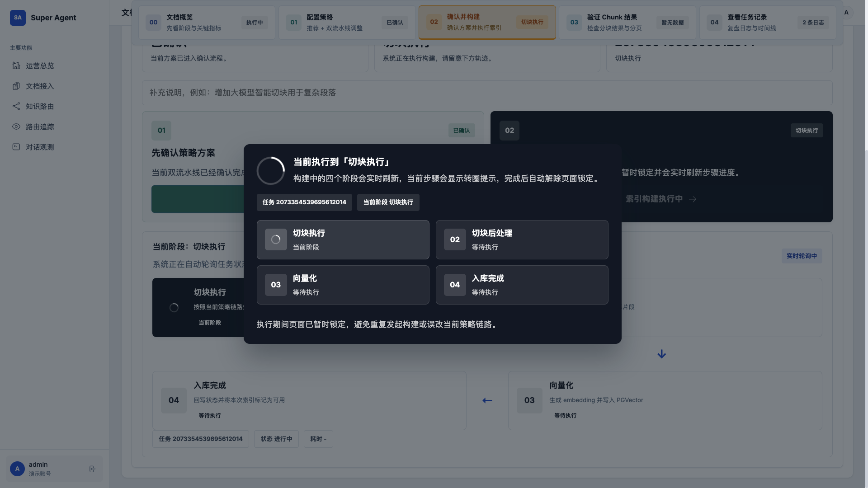Click the logout icon next to admin
This screenshot has width=868, height=488.
point(92,469)
